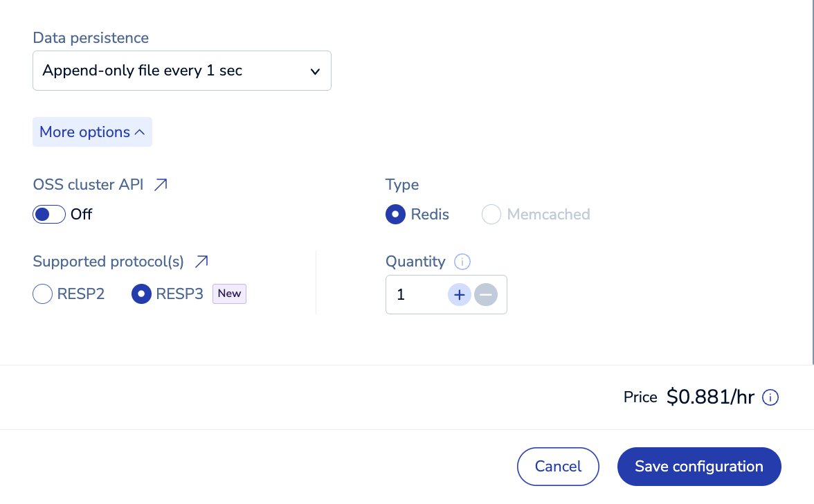This screenshot has width=814, height=504.
Task: Click into the Quantity number field
Action: (x=415, y=295)
